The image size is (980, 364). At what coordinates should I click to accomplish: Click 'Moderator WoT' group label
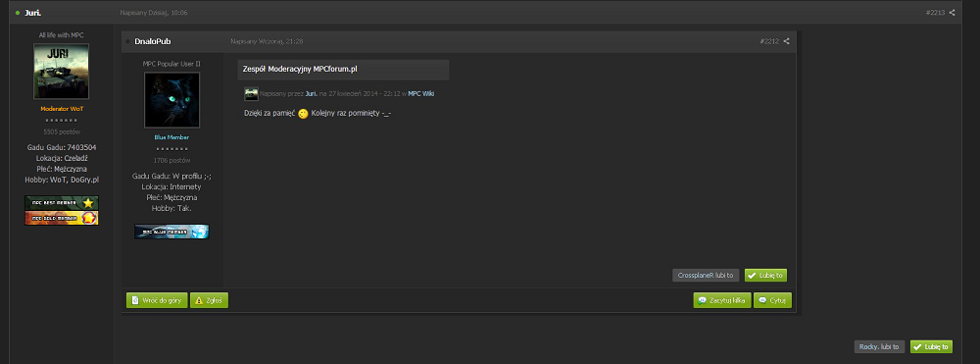coord(62,109)
